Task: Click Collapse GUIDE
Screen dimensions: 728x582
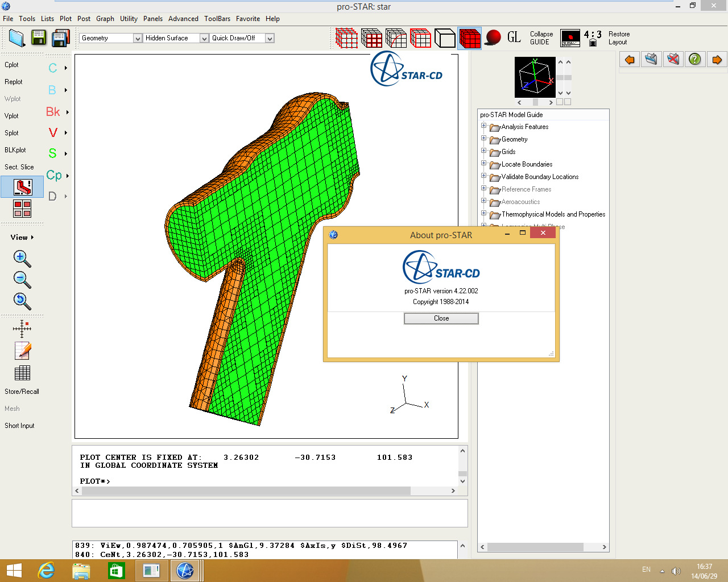Action: click(x=541, y=38)
